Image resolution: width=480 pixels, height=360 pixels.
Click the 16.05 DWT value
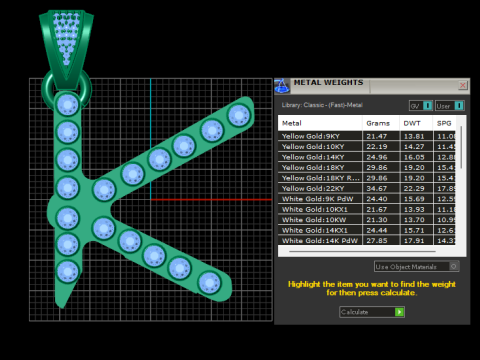(x=414, y=157)
